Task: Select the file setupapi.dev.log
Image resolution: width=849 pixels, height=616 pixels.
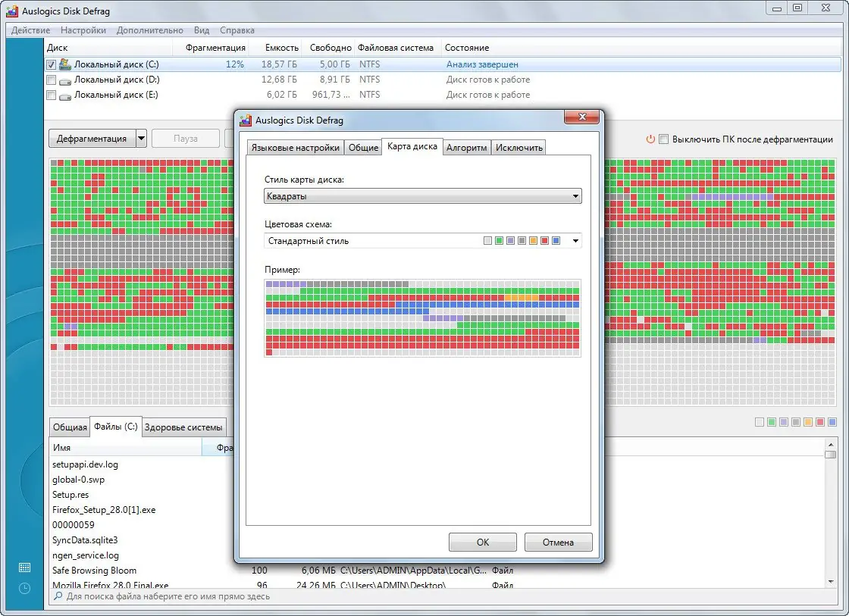Action: [x=85, y=464]
